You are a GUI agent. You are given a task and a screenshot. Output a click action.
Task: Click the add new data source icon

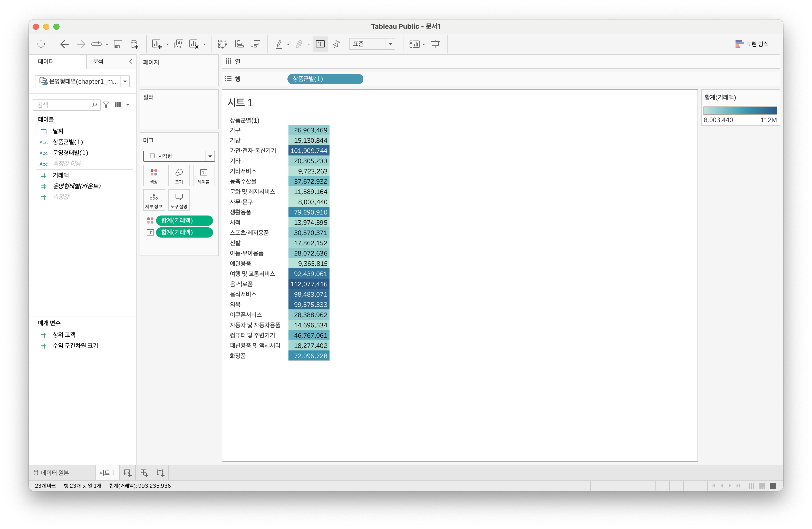click(134, 44)
